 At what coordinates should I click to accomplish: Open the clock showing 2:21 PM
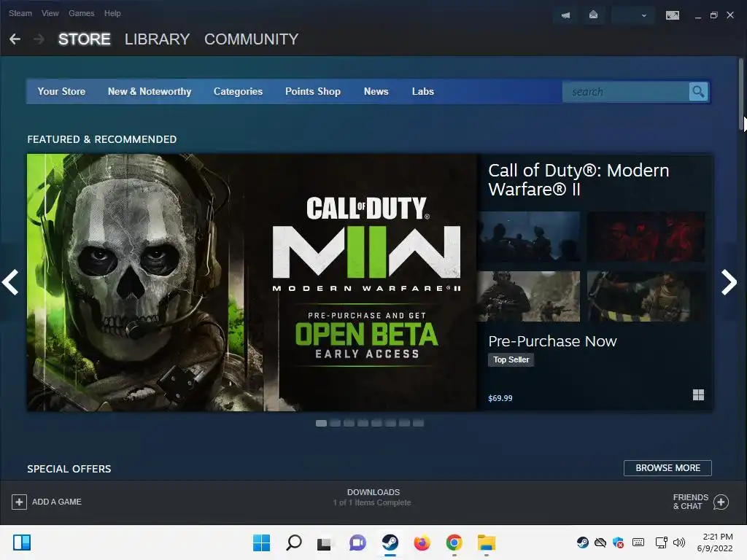(715, 542)
